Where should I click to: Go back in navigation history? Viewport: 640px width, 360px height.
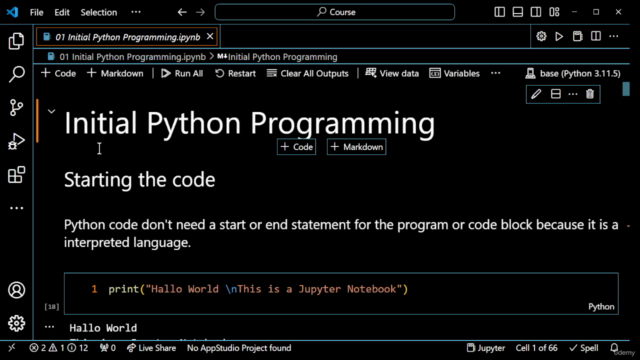(x=182, y=12)
